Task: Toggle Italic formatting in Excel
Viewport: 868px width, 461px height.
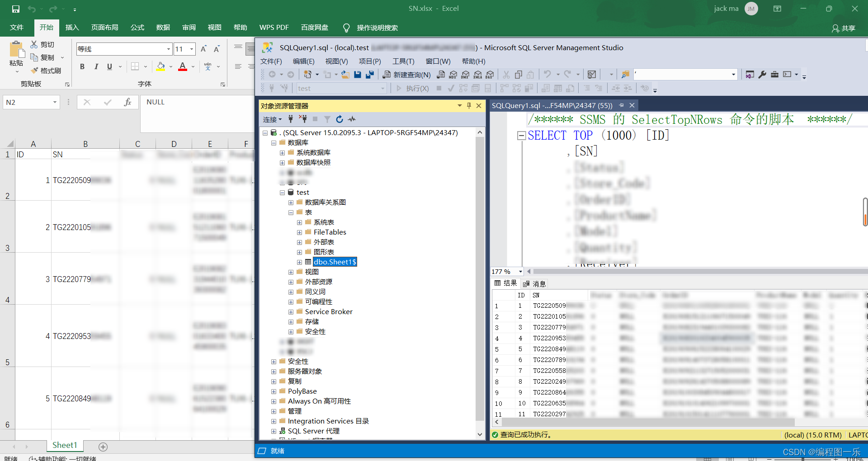Action: (x=96, y=66)
